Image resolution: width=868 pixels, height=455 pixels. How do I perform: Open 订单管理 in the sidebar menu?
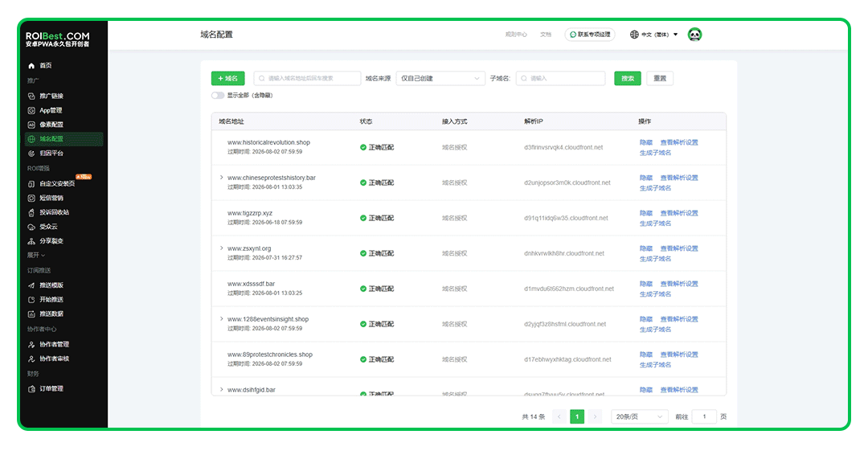[51, 389]
